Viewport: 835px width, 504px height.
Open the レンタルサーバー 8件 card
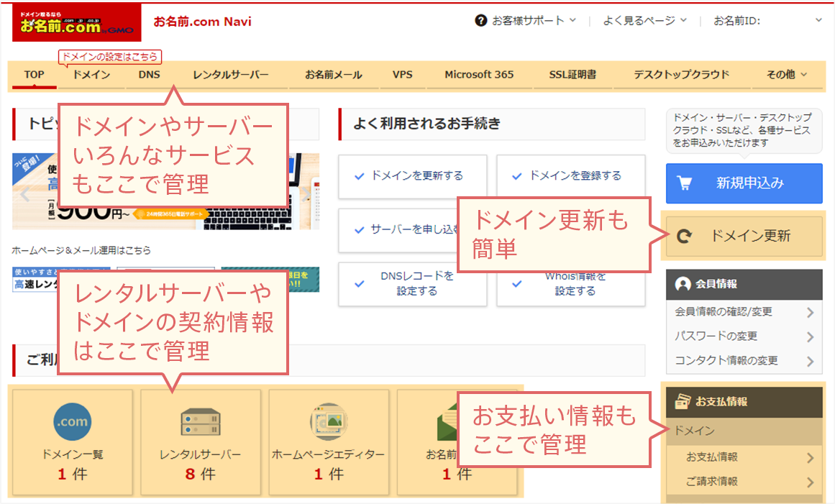pyautogui.click(x=201, y=443)
